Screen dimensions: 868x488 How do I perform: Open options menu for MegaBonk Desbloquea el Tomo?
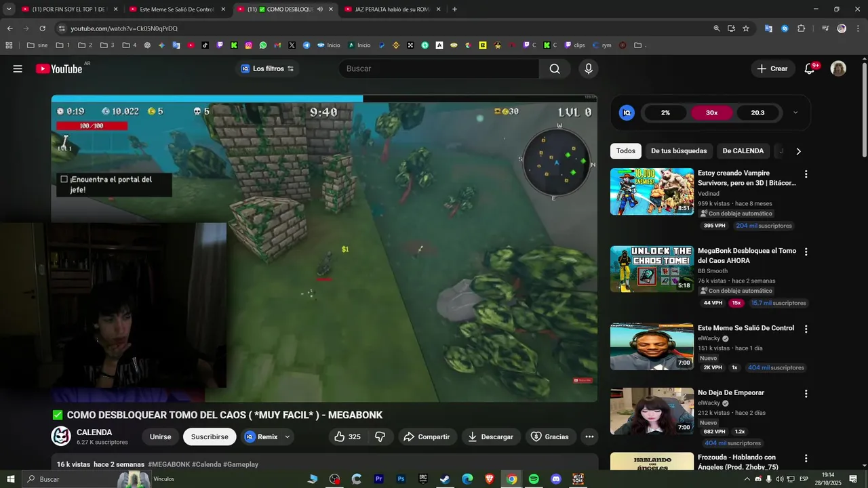tap(806, 251)
